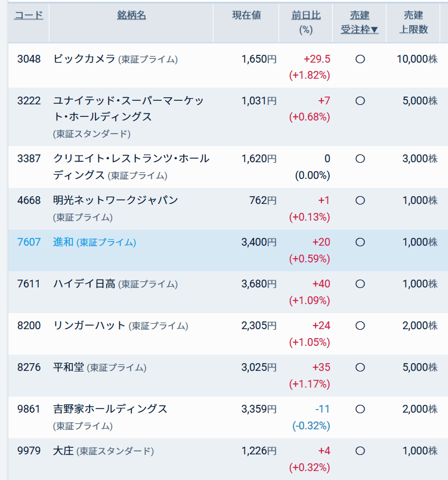Click circle icon in 大庄 row
Image resolution: width=448 pixels, height=480 pixels.
tap(360, 451)
